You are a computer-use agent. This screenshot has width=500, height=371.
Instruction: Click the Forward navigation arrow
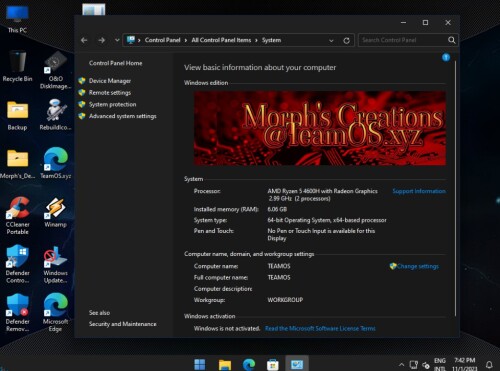102,40
